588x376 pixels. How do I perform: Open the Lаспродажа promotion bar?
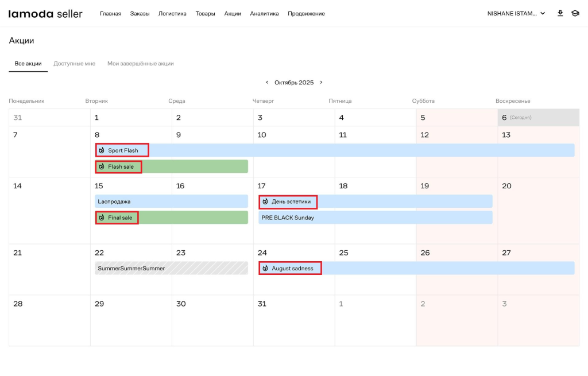coord(171,201)
